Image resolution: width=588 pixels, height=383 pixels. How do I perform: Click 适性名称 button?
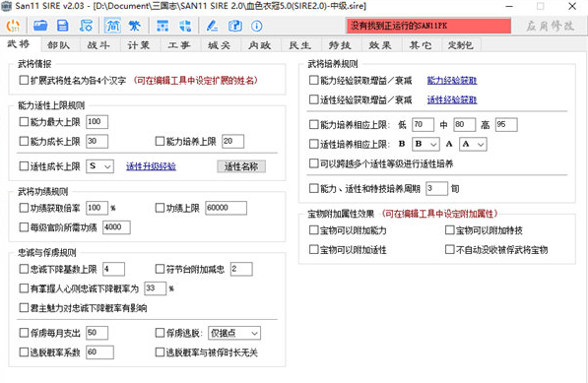[241, 166]
